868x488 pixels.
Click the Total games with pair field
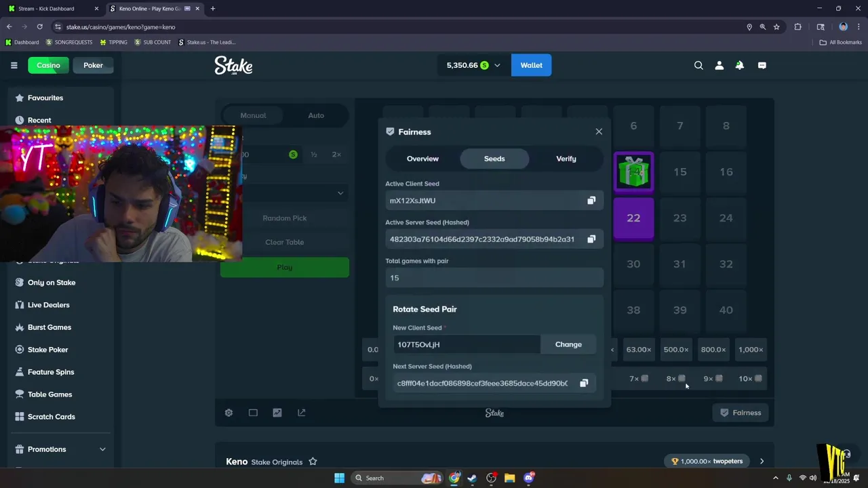[494, 278]
